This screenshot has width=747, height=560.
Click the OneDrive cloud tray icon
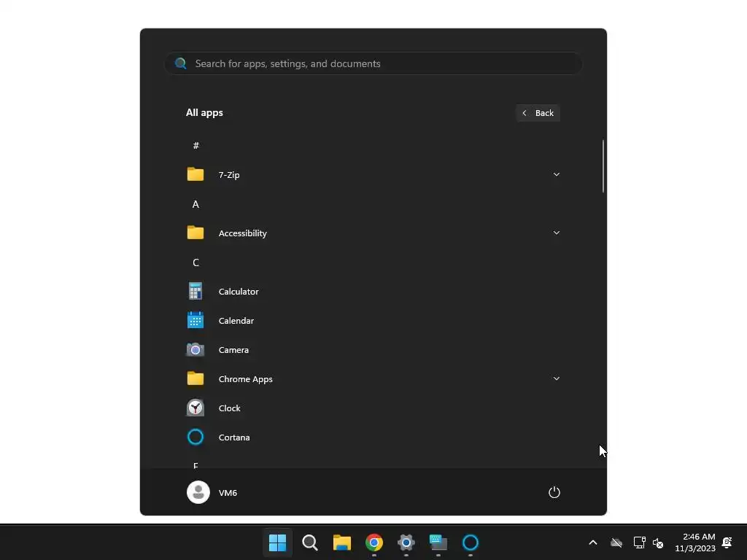pyautogui.click(x=616, y=542)
